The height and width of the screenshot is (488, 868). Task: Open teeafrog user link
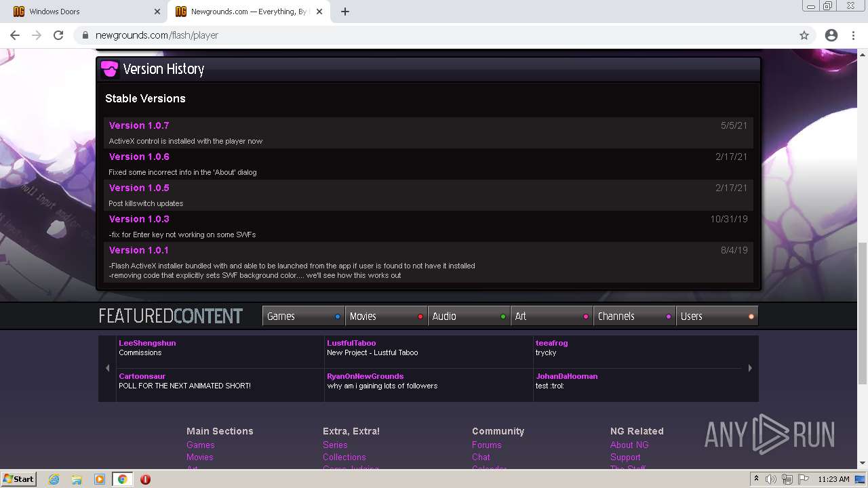pyautogui.click(x=551, y=343)
